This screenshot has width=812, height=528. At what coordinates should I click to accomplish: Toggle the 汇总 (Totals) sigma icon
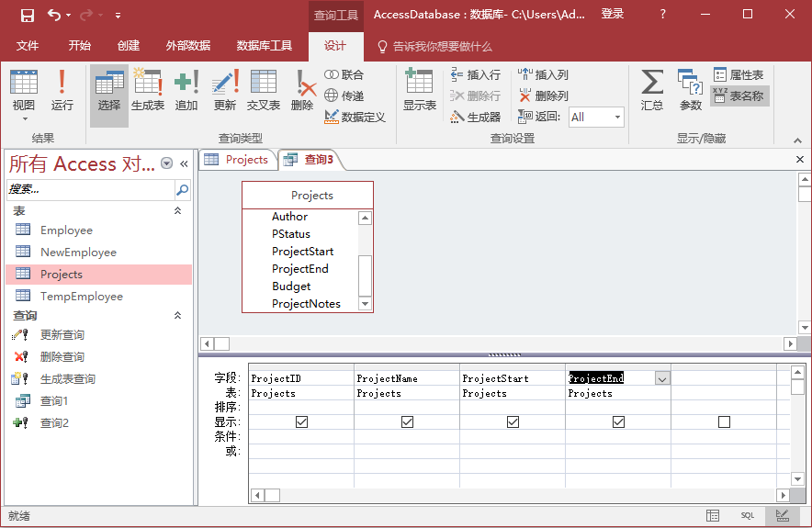652,91
